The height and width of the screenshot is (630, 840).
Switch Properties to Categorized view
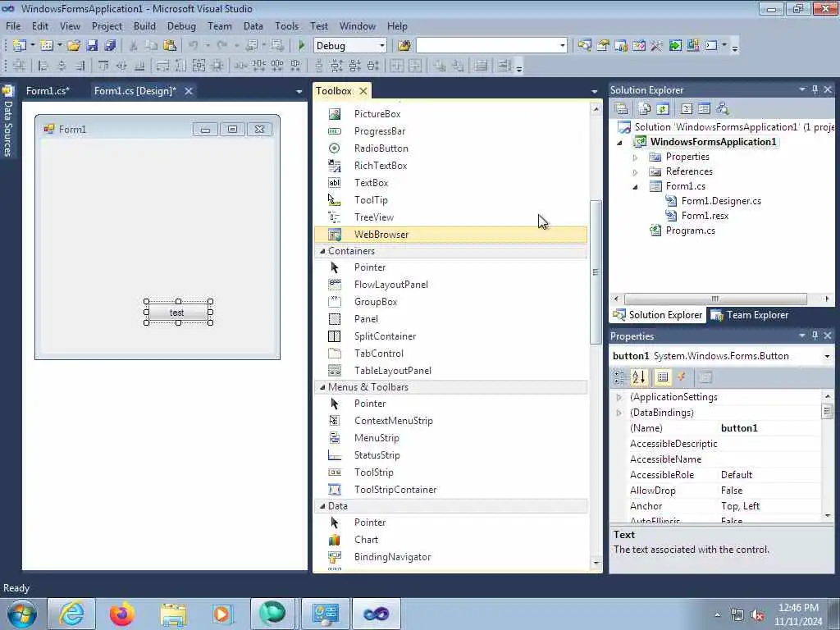tap(619, 377)
